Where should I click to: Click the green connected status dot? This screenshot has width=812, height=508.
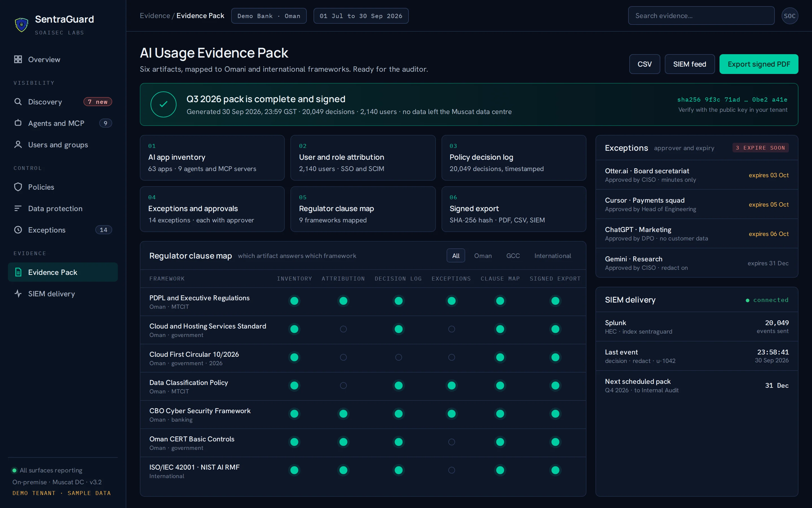tap(748, 300)
